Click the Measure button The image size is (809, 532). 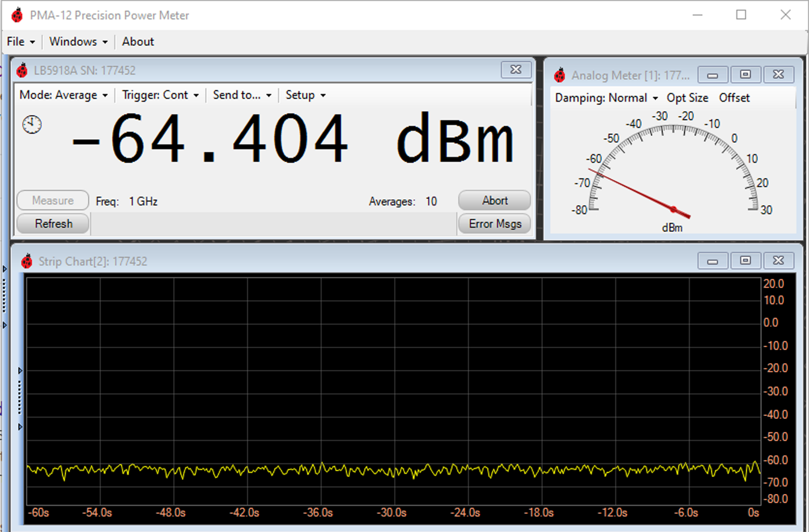[x=53, y=201]
